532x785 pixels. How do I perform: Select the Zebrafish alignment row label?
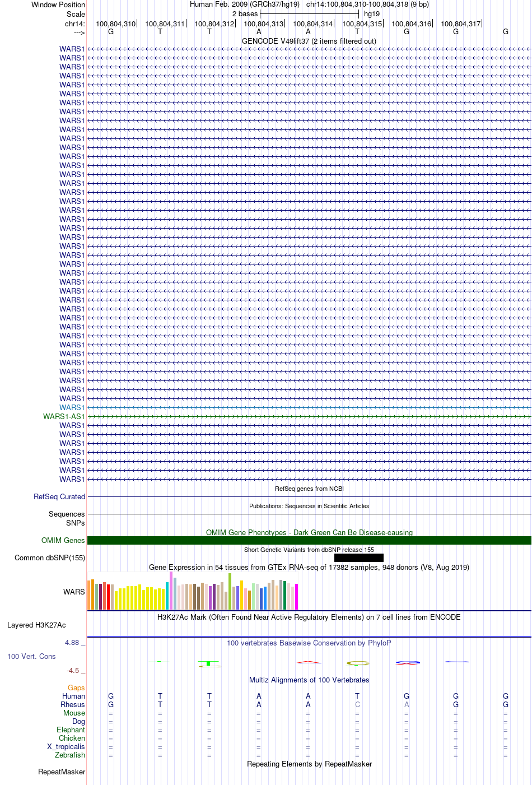(70, 755)
